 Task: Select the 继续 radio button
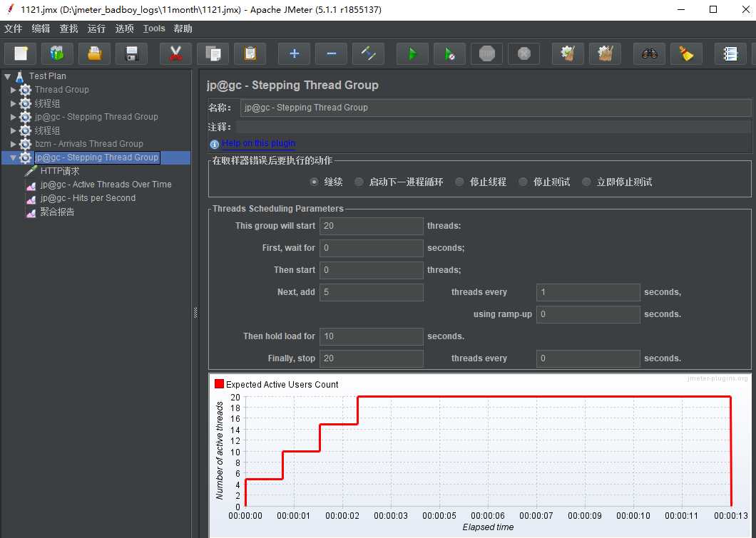[315, 182]
